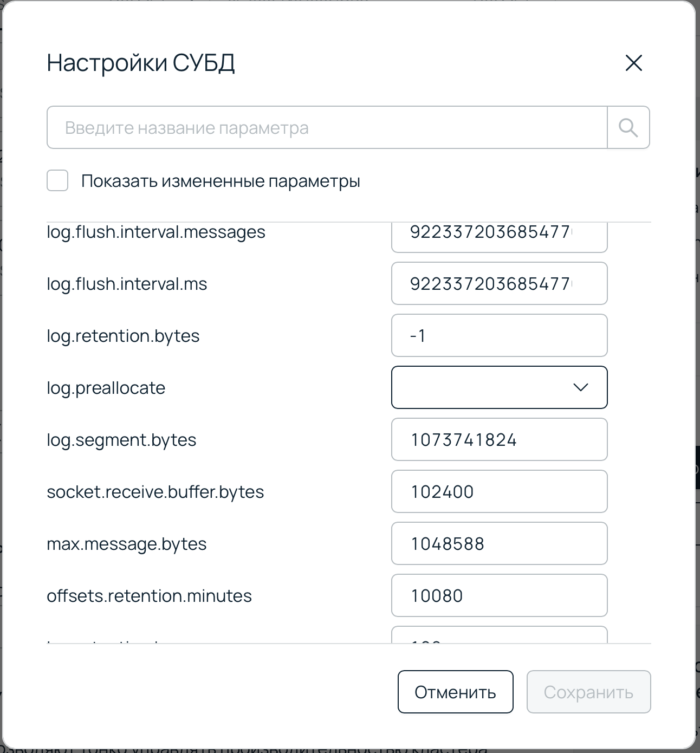Expand the log.preallocate value selector chevron

pyautogui.click(x=580, y=387)
